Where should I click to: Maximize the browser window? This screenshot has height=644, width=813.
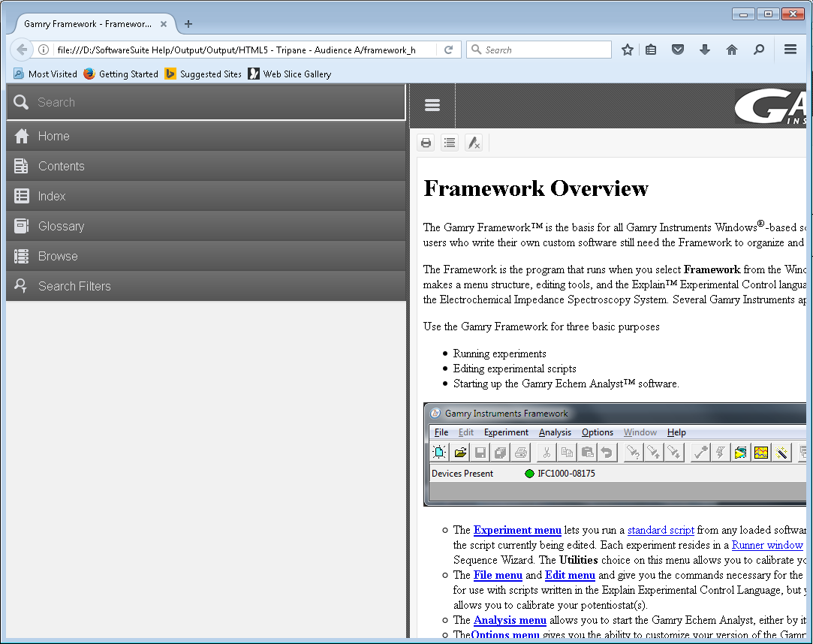768,14
